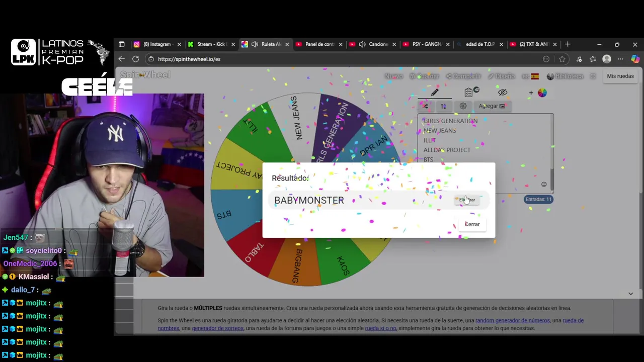Open a new browser tab
The height and width of the screenshot is (362, 644).
pos(568,44)
